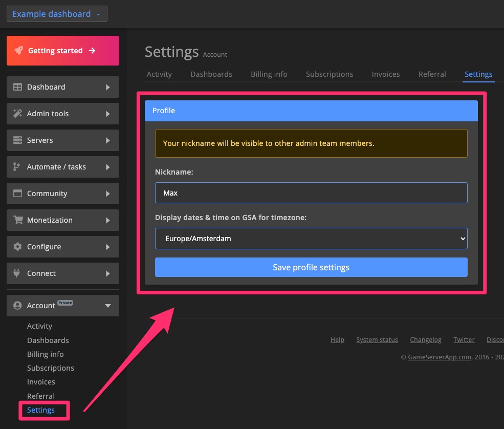Screen dimensions: 504x429
Task: Click the Monetization shopping cart icon
Action: pos(18,220)
